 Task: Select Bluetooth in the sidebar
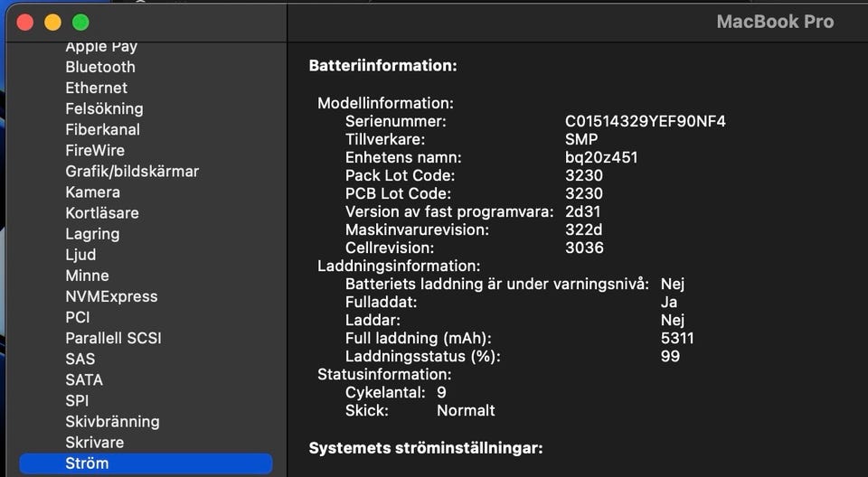click(x=100, y=67)
